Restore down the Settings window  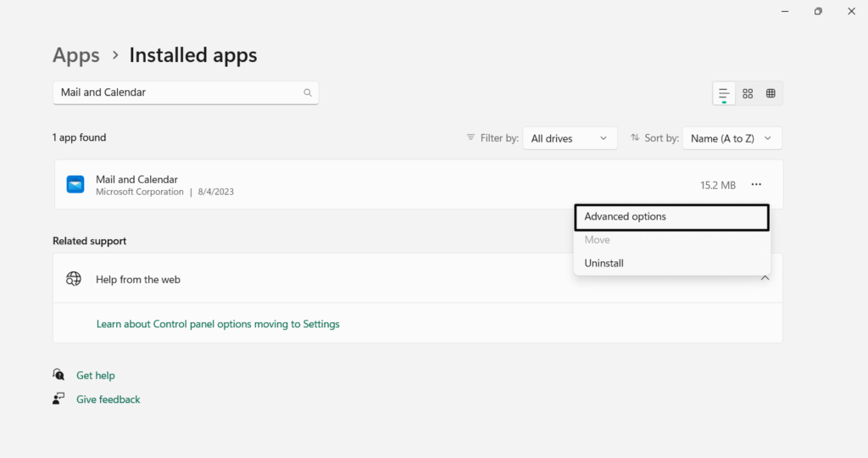818,11
